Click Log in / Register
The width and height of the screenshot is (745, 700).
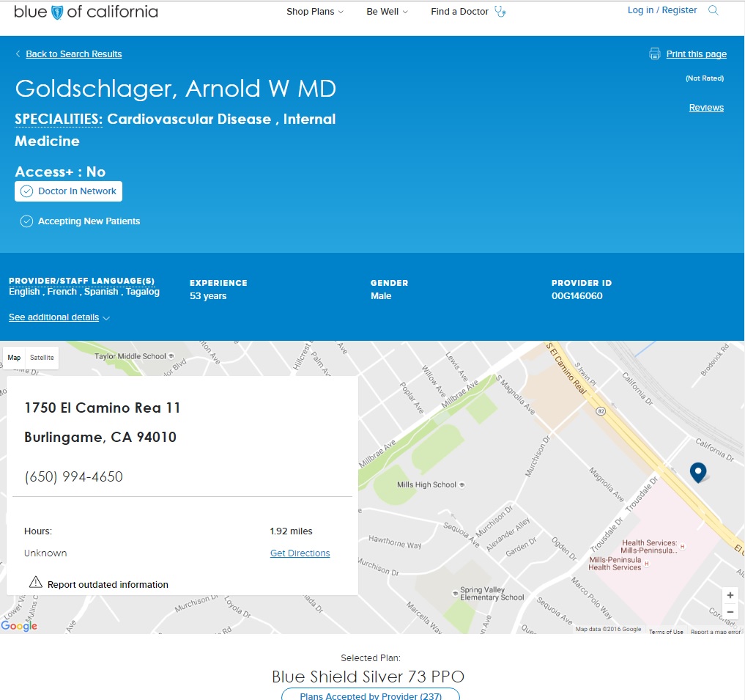pyautogui.click(x=661, y=10)
